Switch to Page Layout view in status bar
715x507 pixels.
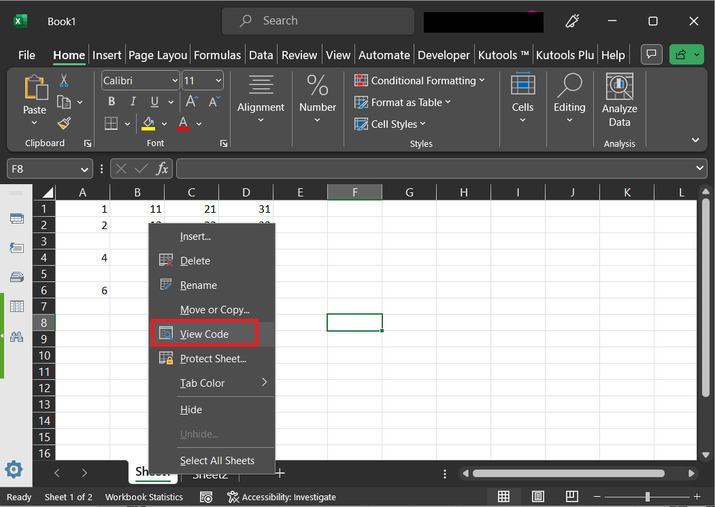point(539,497)
